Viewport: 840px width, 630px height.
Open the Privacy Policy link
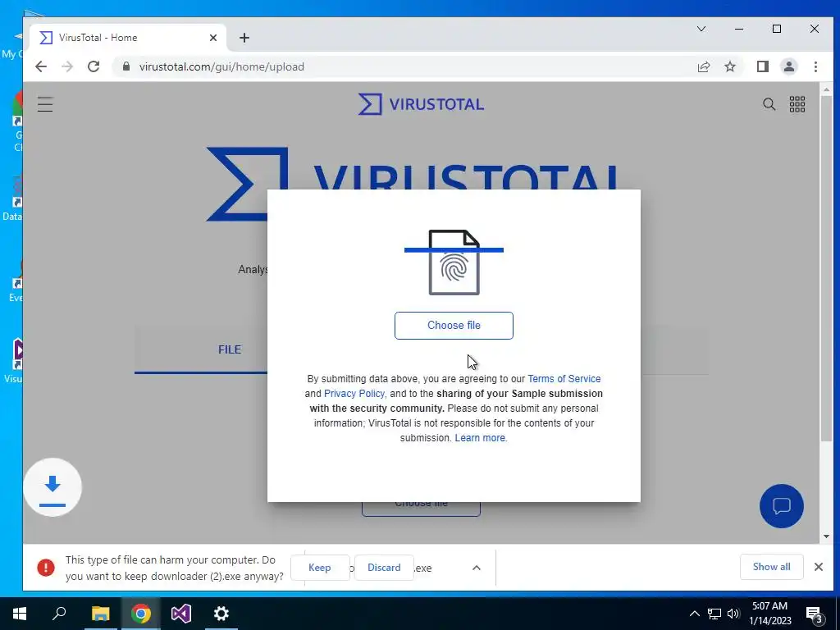(354, 393)
